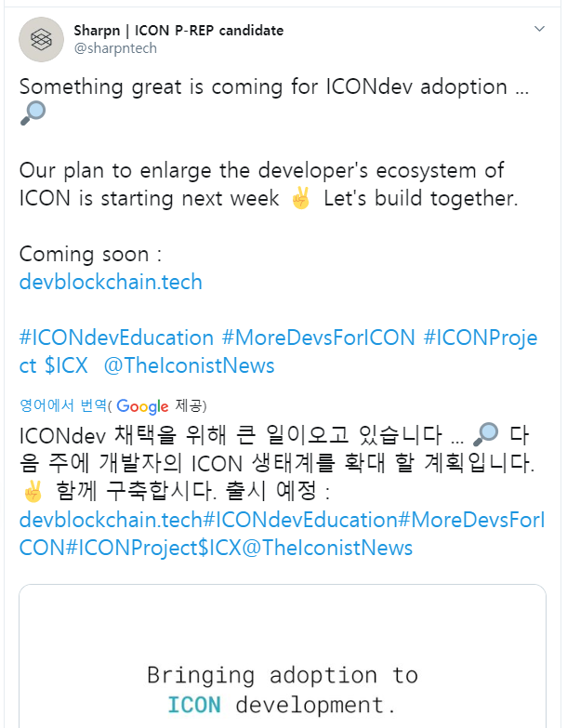Screen dimensions: 567x728
Task: Click the Google logo beside 제공
Action: click(x=142, y=406)
